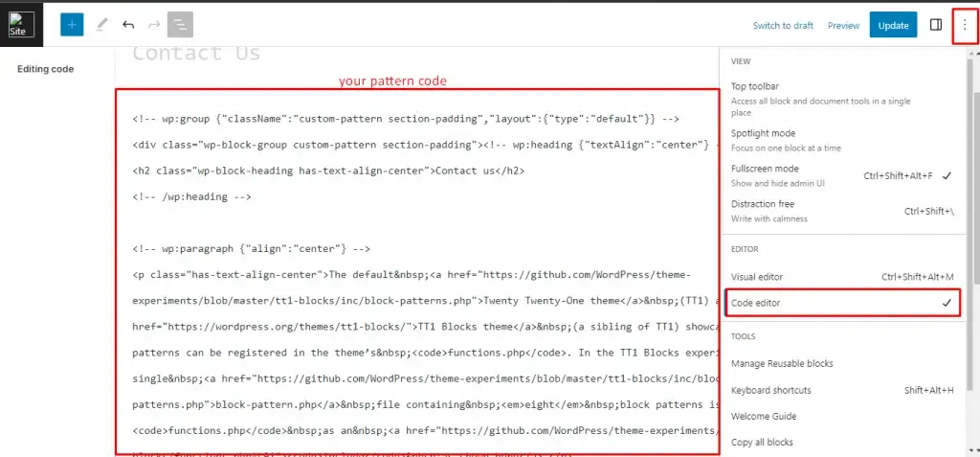Click inside the pattern code text area

(x=417, y=272)
